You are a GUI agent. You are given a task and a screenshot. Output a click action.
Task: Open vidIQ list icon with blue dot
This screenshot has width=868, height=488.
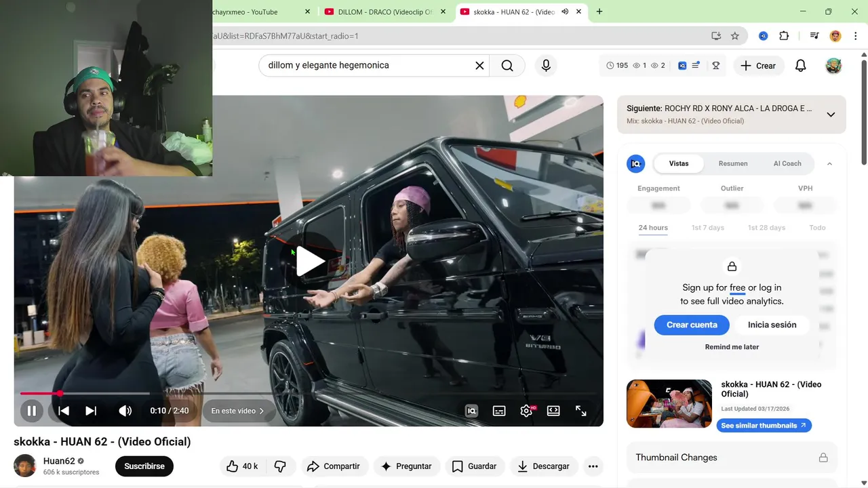696,66
